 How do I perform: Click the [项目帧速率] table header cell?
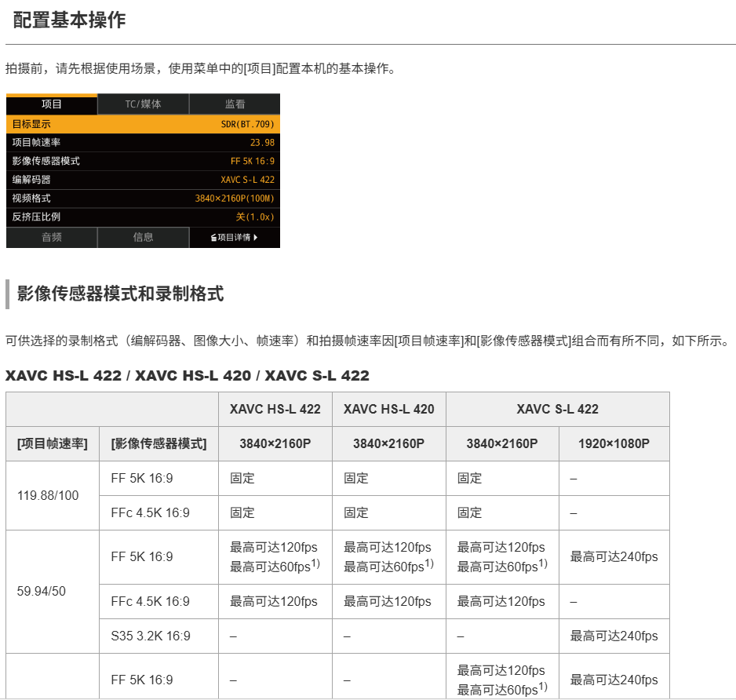53,443
